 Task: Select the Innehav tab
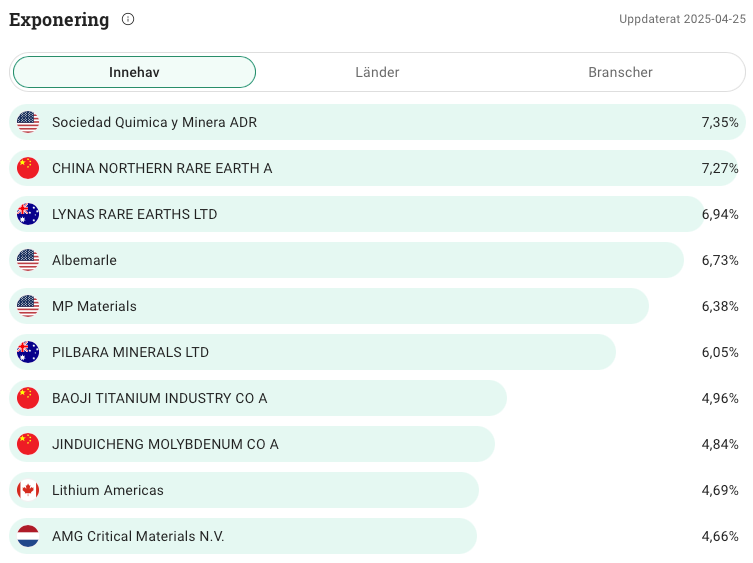coord(134,72)
